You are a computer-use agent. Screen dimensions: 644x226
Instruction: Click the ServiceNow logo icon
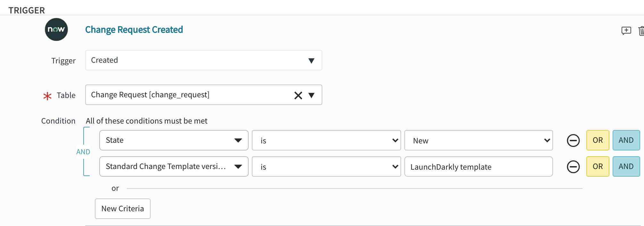(56, 29)
